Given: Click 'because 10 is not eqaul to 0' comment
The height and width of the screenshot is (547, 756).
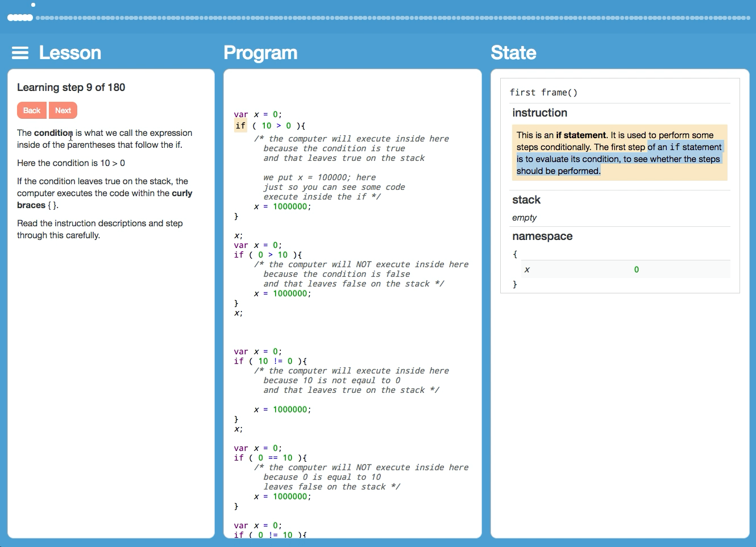Looking at the screenshot, I should 332,380.
